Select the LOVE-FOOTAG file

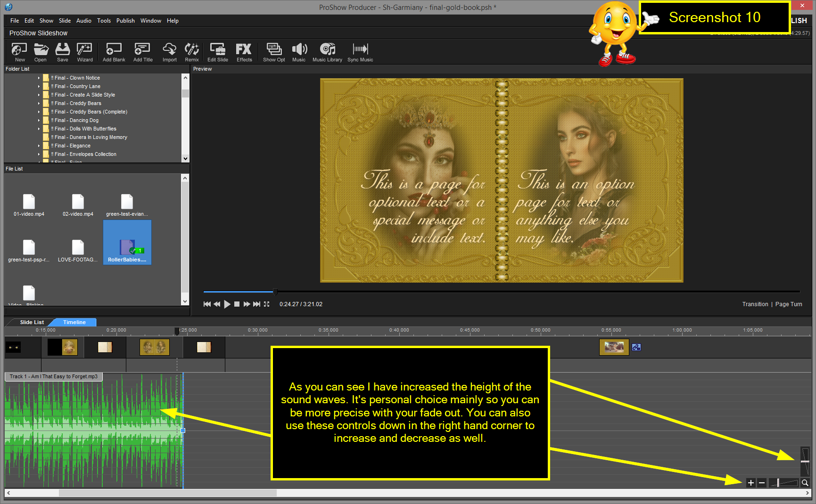(x=78, y=251)
